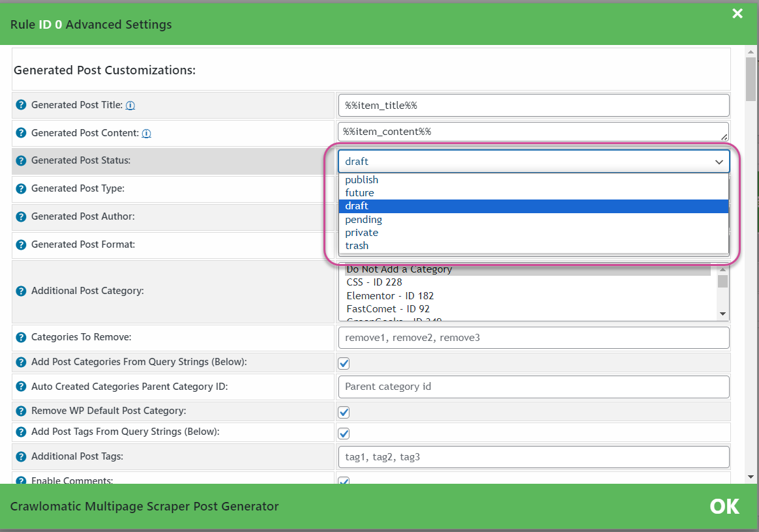Click help icon beside Generated Post Content
The width and height of the screenshot is (759, 532).
point(21,132)
